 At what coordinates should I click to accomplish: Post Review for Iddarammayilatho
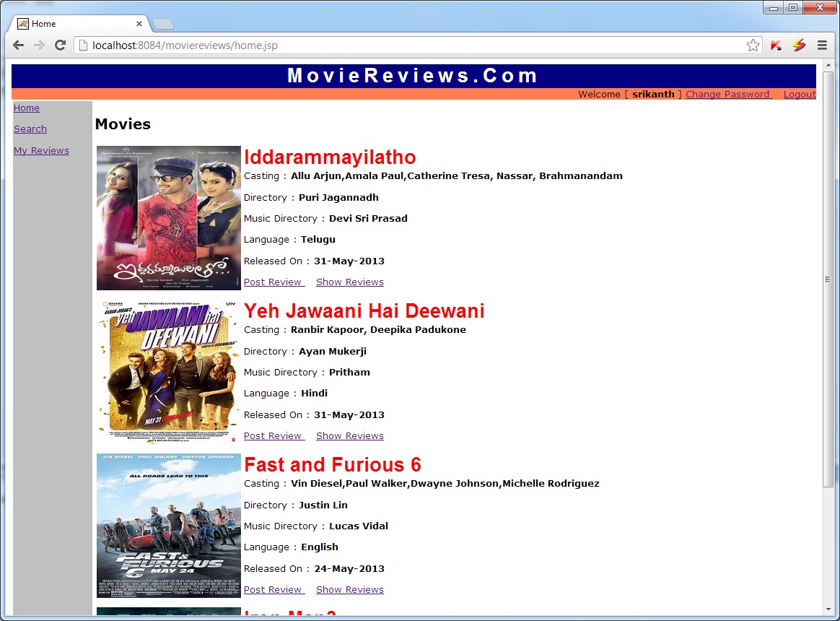pos(274,282)
